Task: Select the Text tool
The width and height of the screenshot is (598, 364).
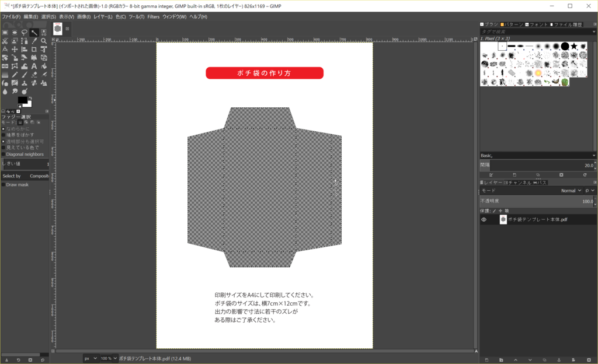Action: (x=34, y=66)
